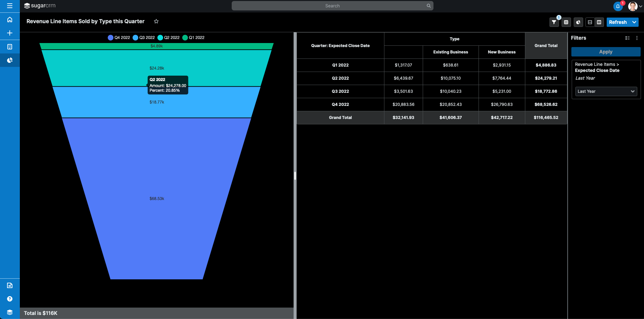
Task: Click the Q4 2022 legend color dot
Action: 110,38
